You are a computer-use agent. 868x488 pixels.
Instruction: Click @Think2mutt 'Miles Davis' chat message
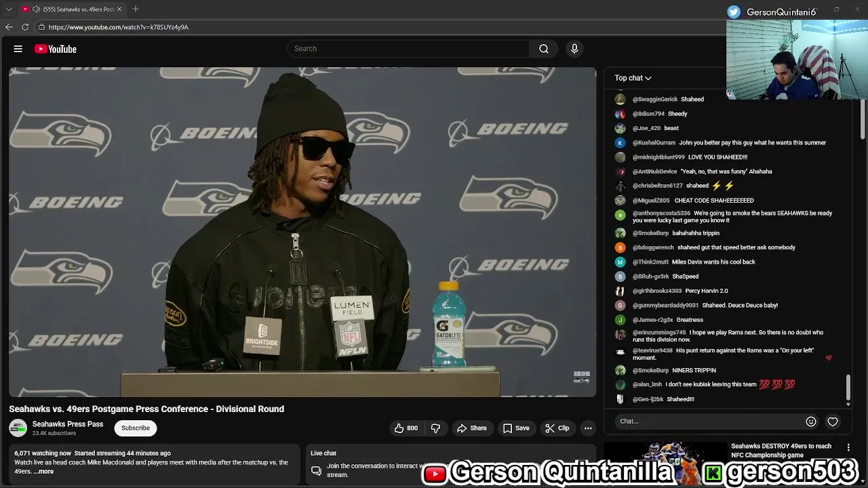(x=713, y=262)
